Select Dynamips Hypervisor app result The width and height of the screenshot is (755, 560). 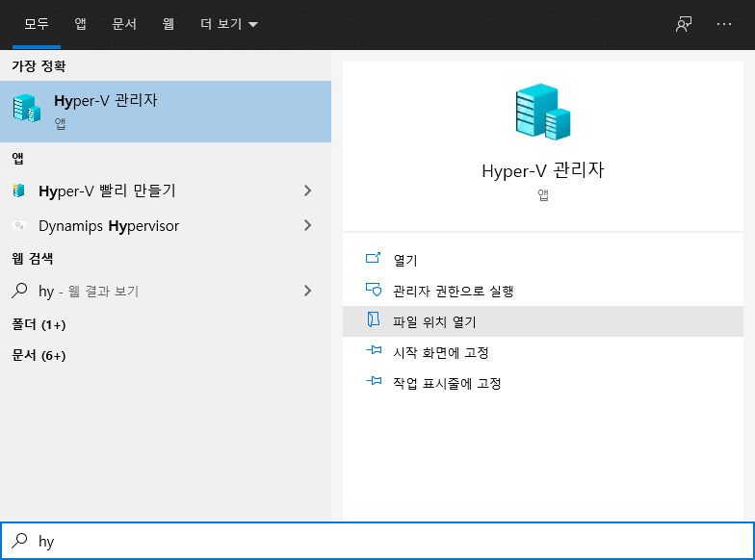pyautogui.click(x=166, y=225)
